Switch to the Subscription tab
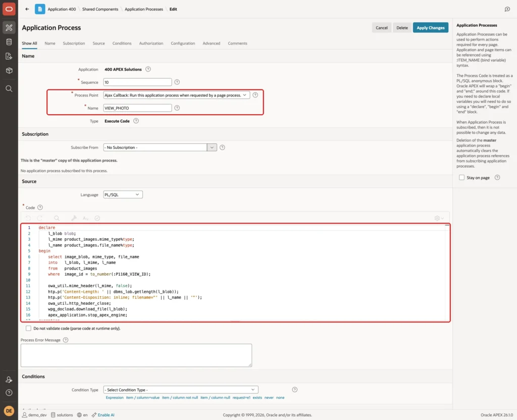 (x=74, y=43)
